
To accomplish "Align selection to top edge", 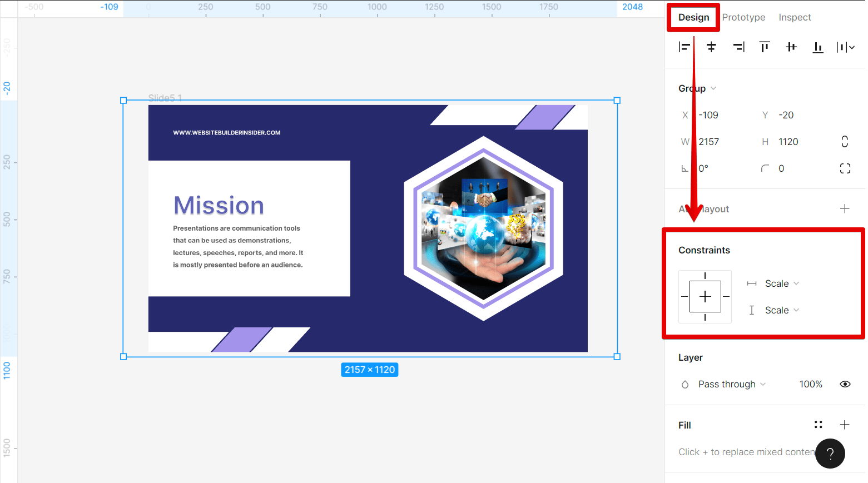I will click(x=765, y=47).
